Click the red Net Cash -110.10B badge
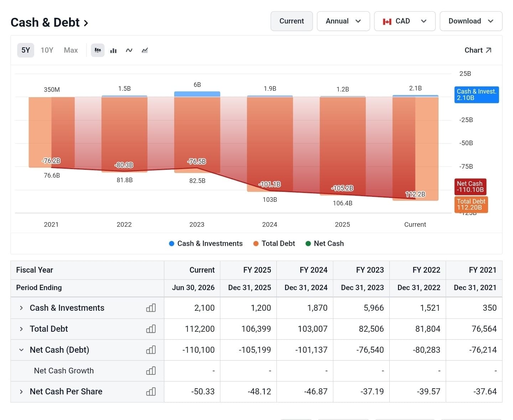 (470, 187)
